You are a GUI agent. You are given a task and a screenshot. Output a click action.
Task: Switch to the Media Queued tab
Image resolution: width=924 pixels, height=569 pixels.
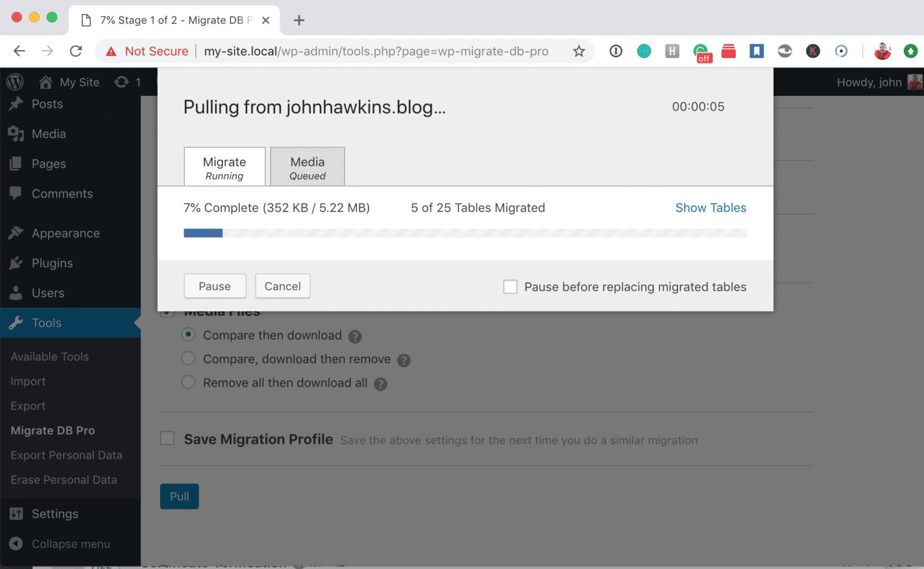tap(307, 167)
